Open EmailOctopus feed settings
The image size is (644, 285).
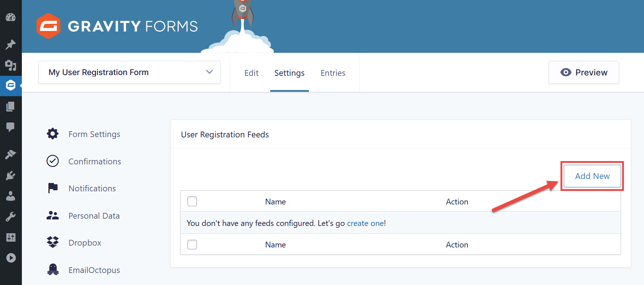click(94, 270)
